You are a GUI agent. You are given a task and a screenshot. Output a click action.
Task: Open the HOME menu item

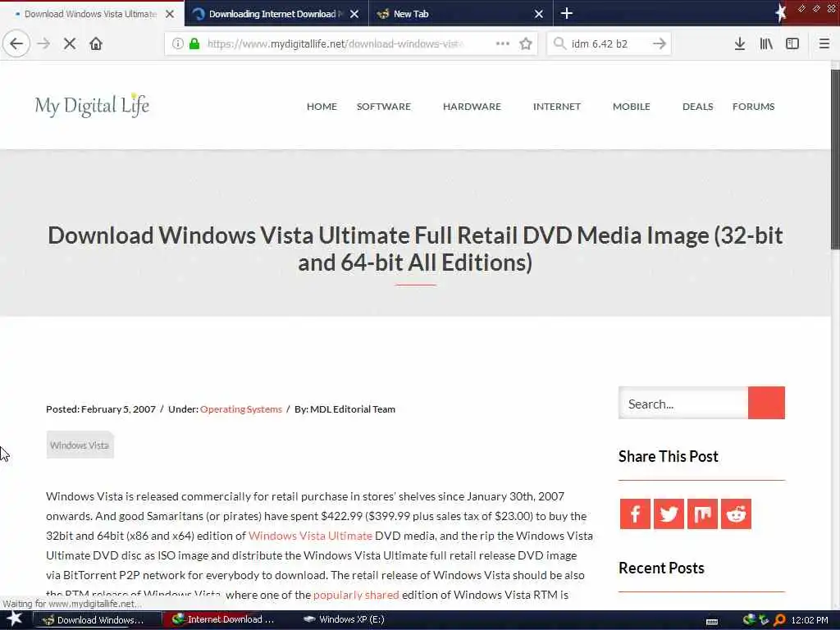tap(322, 106)
